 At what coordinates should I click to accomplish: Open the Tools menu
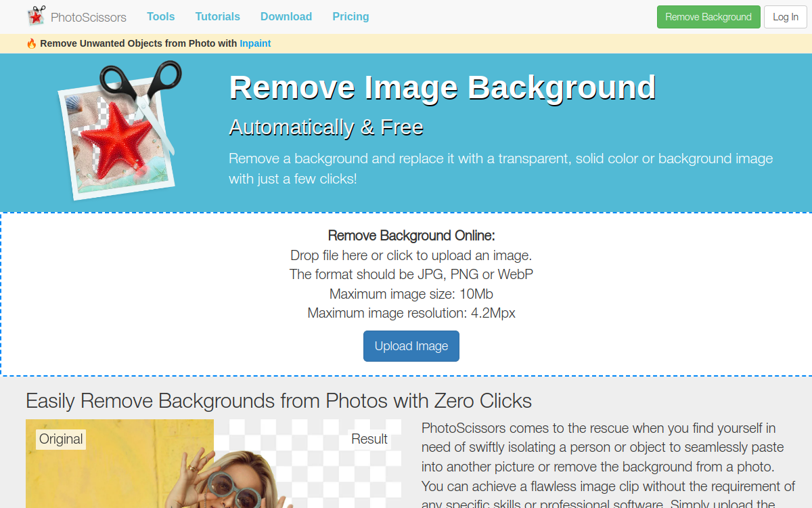[x=161, y=16]
